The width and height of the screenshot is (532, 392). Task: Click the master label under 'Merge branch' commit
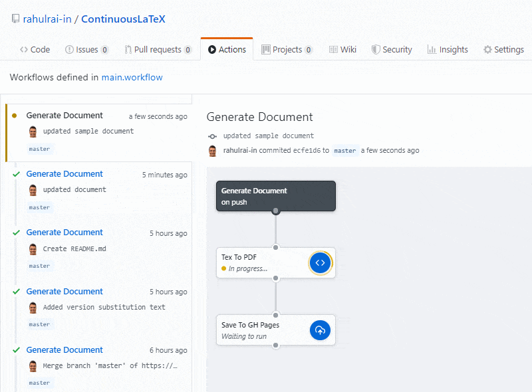[x=39, y=383]
